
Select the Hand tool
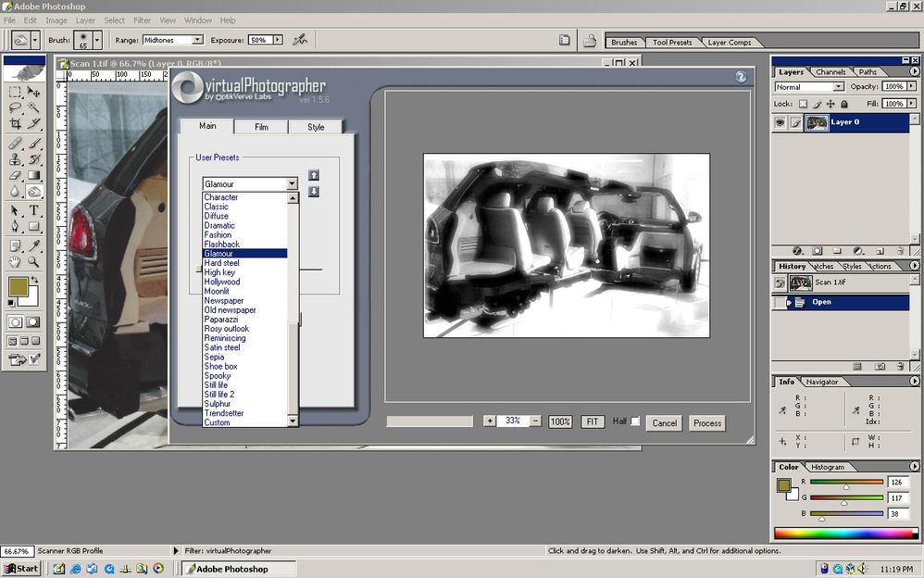point(16,261)
